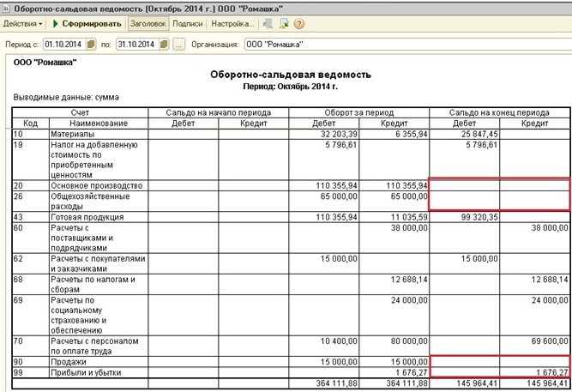Select account row 10 Материалы
This screenshot has height=392, width=572.
pos(291,134)
